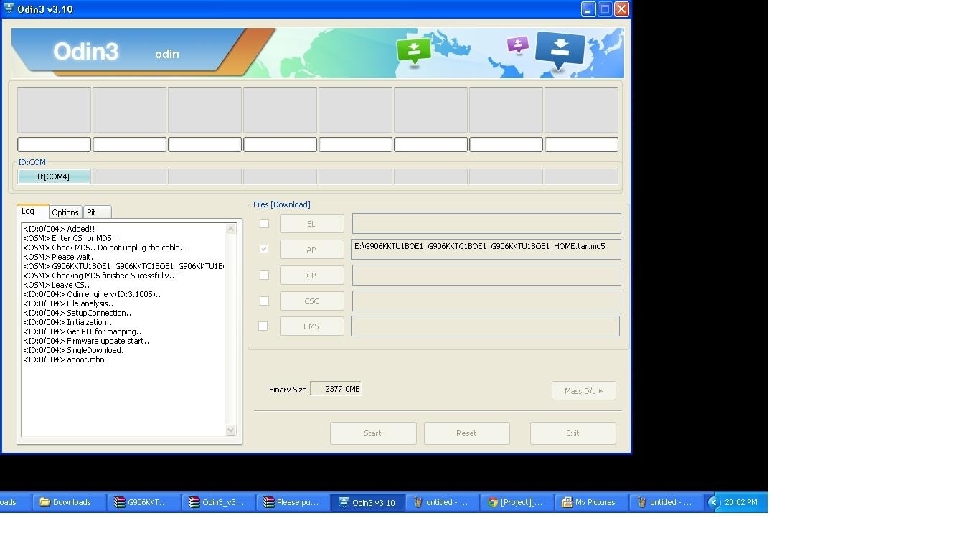Click the CSC file button
This screenshot has height=551, width=980.
pos(311,301)
